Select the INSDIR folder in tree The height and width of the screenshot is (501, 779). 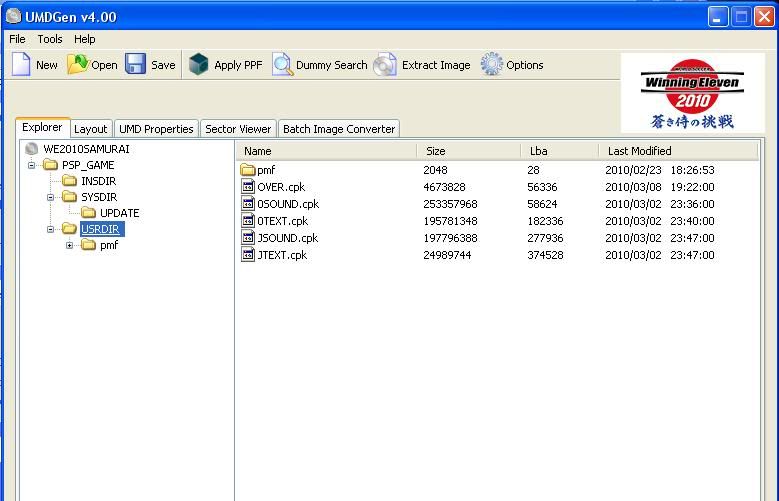[x=99, y=181]
